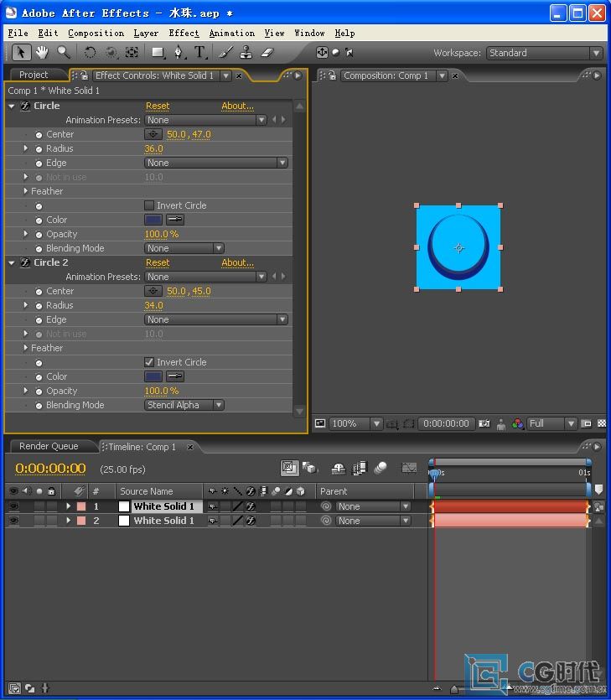Select the Pen tool

(179, 53)
